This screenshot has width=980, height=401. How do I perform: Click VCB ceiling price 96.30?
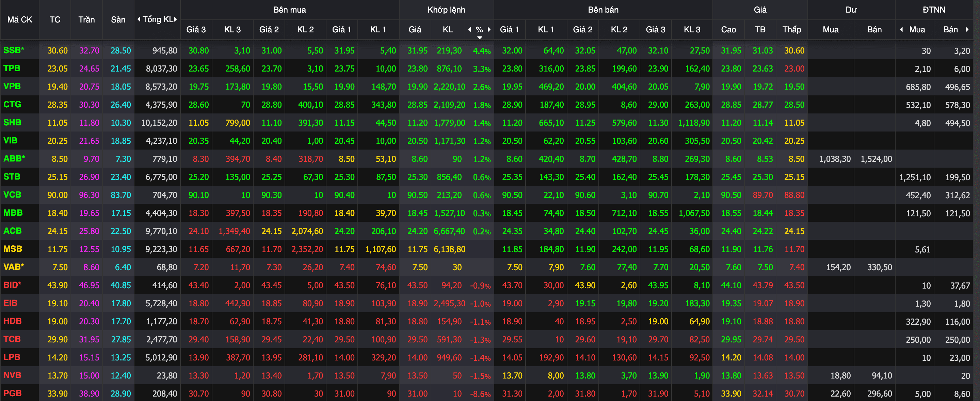[x=89, y=195]
